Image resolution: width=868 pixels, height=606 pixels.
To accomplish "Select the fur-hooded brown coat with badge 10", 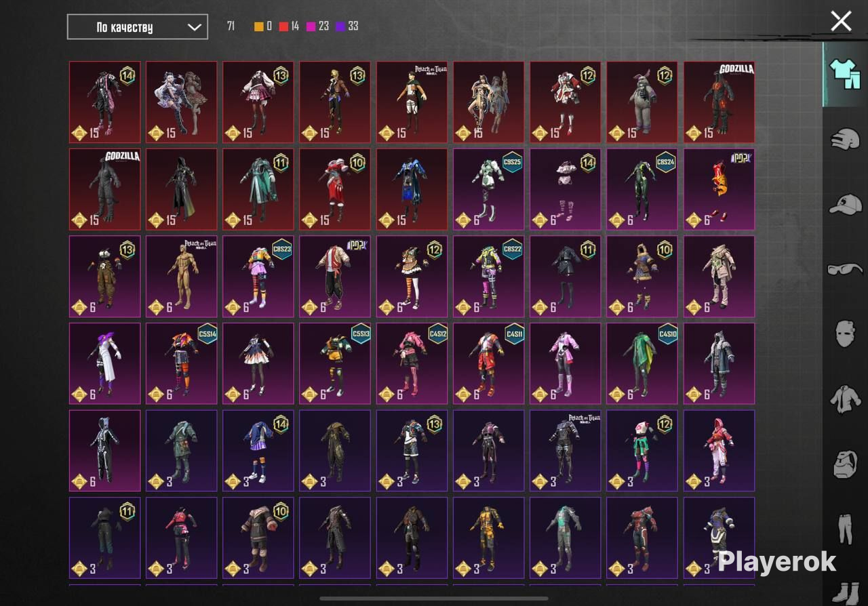I will (258, 538).
